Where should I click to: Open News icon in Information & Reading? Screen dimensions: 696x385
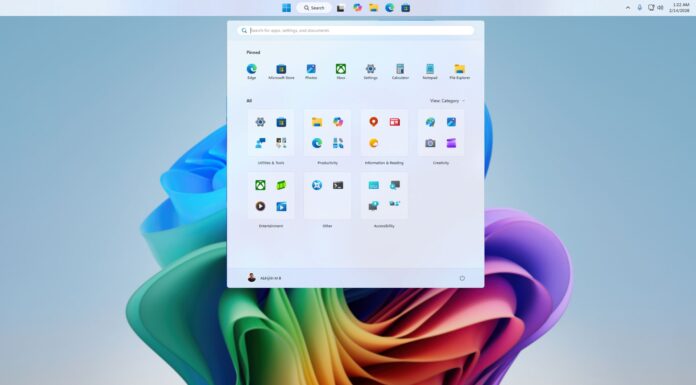(x=395, y=122)
